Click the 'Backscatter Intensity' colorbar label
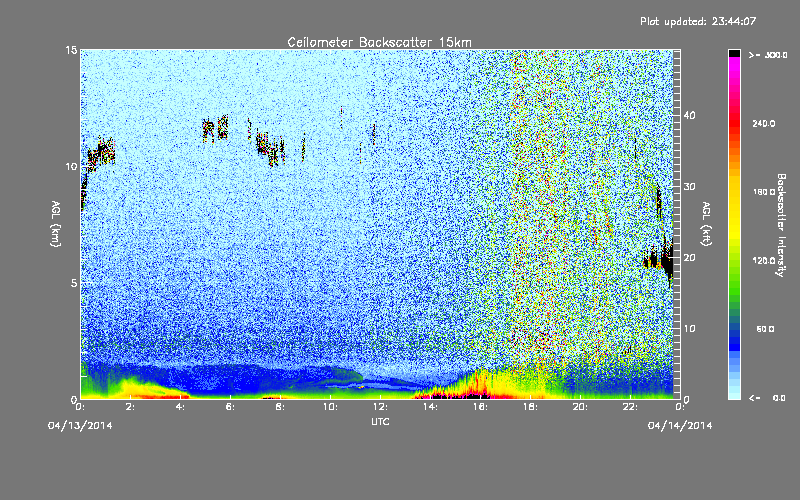Image resolution: width=800 pixels, height=500 pixels. 781,225
